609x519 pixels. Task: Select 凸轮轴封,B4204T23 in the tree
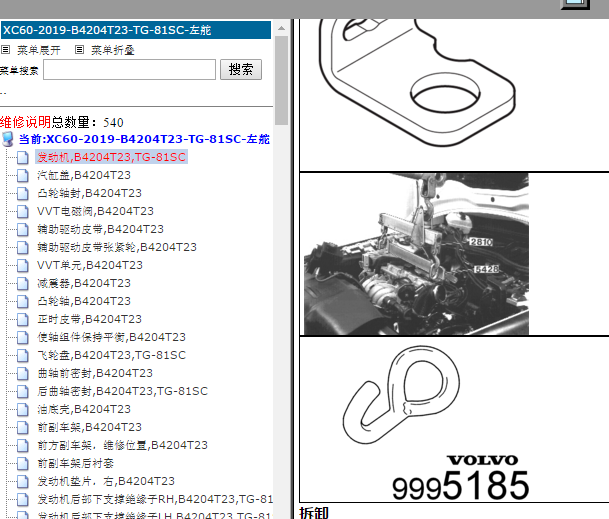[89, 193]
